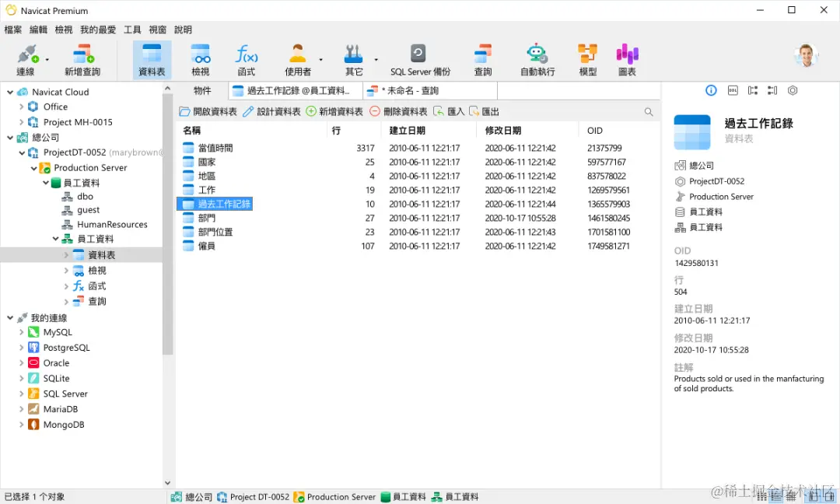This screenshot has height=504, width=840.
Task: Click the hexagon settings icon in the right panel
Action: (793, 90)
